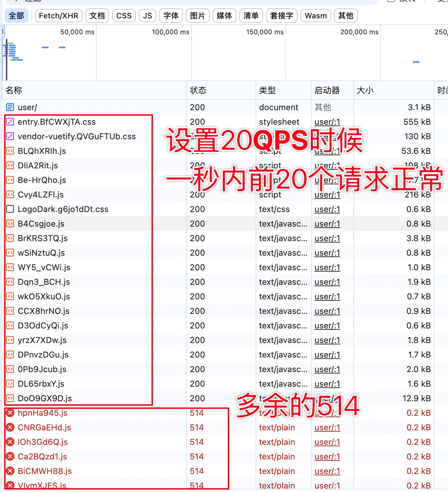Click error icon of Ca2BQzd1.js
The width and height of the screenshot is (448, 492).
tap(10, 457)
